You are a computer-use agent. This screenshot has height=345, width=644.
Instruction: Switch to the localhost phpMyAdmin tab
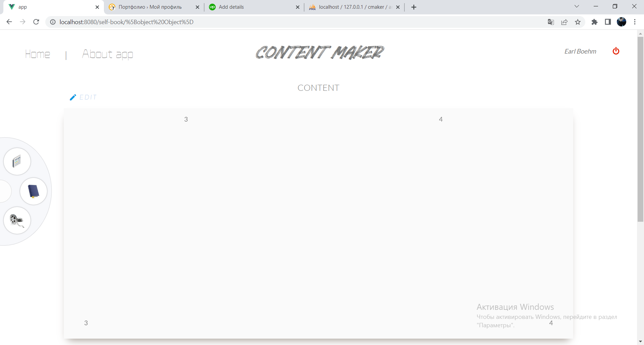tap(355, 7)
